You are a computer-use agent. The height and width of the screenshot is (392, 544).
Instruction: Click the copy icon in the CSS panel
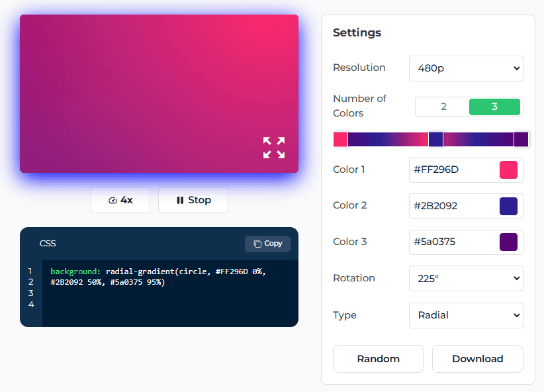[257, 244]
